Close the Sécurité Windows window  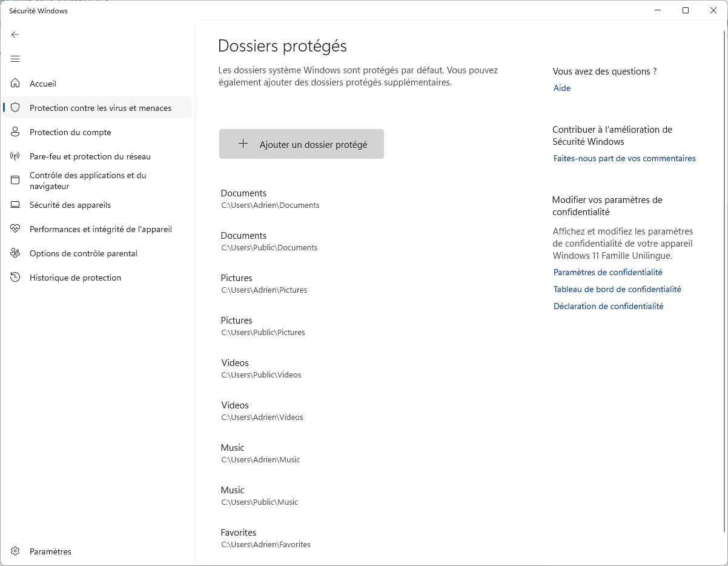point(713,10)
